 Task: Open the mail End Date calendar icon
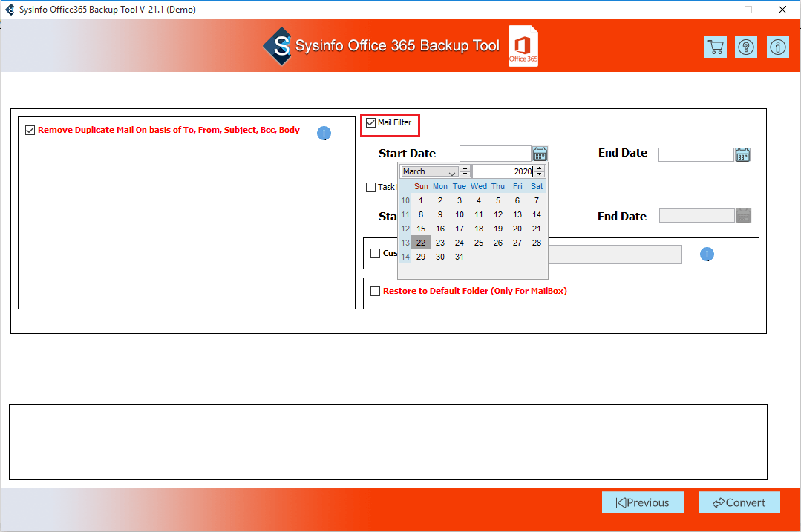click(x=742, y=154)
